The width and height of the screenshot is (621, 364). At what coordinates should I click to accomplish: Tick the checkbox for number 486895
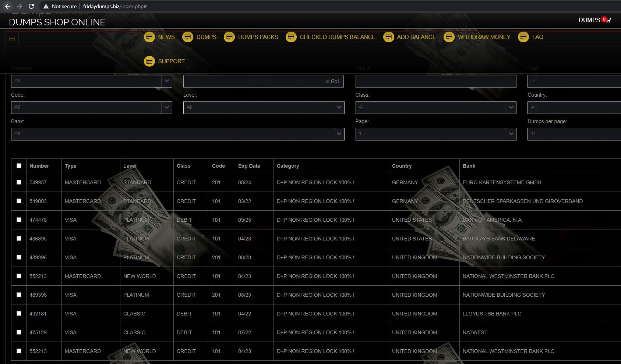coord(19,238)
